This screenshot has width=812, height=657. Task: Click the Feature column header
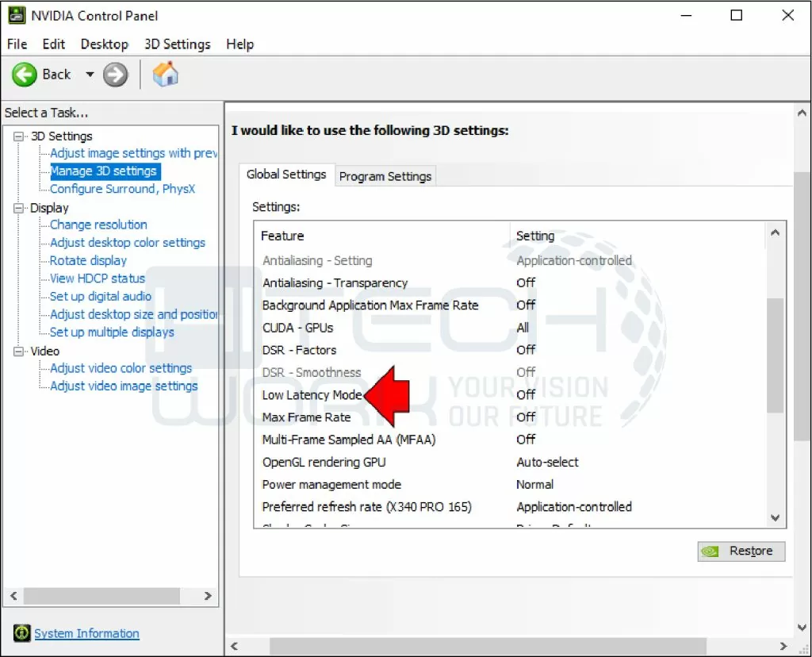point(282,236)
